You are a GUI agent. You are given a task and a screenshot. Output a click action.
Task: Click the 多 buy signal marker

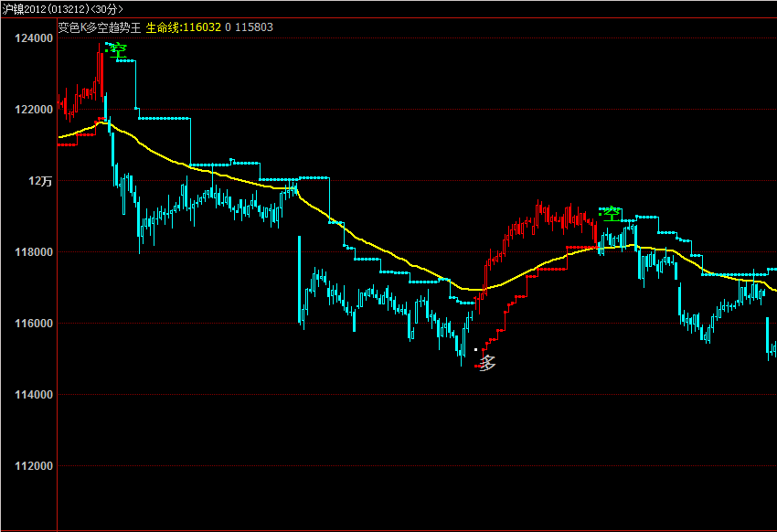tap(487, 363)
